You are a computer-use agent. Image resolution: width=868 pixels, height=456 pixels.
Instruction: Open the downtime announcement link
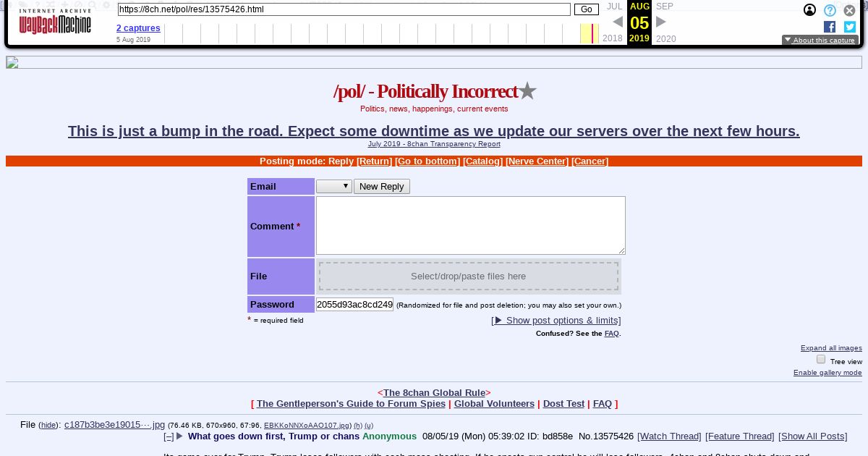(x=434, y=131)
